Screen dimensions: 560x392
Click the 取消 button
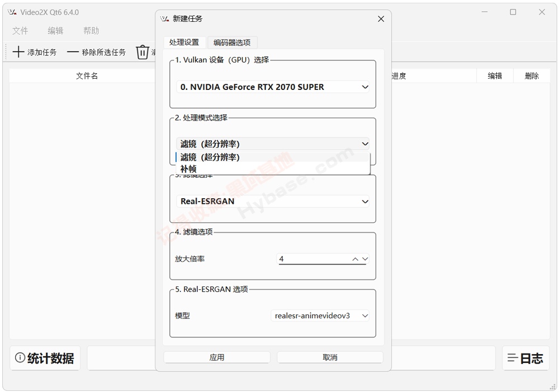330,357
